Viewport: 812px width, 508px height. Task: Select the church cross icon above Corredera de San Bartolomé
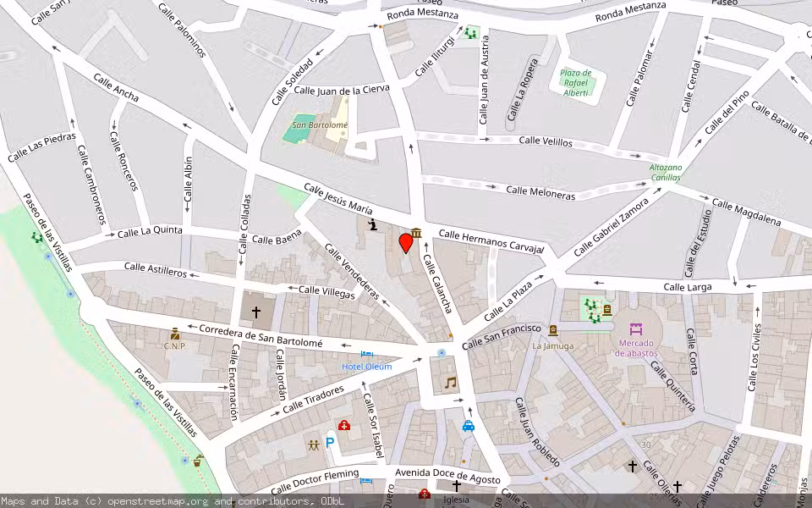click(255, 312)
